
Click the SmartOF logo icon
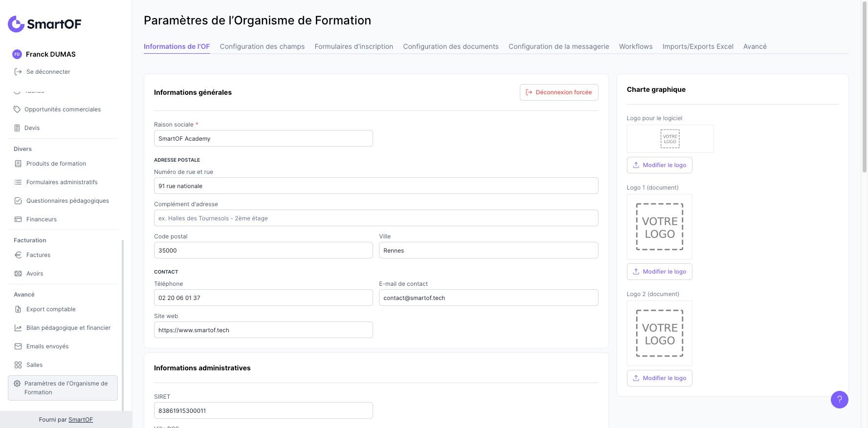click(x=16, y=24)
